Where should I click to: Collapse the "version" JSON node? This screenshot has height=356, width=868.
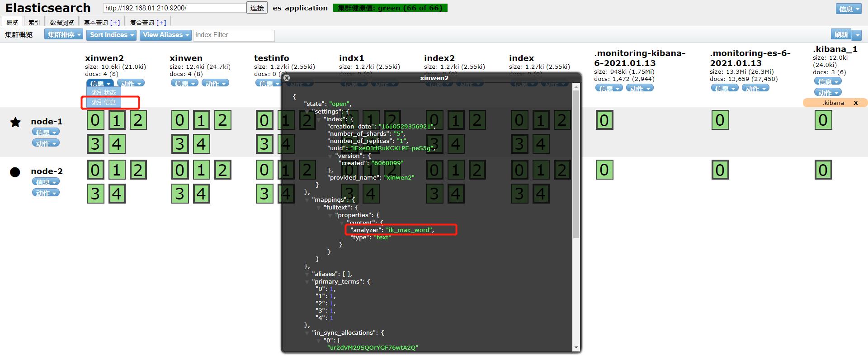[330, 156]
